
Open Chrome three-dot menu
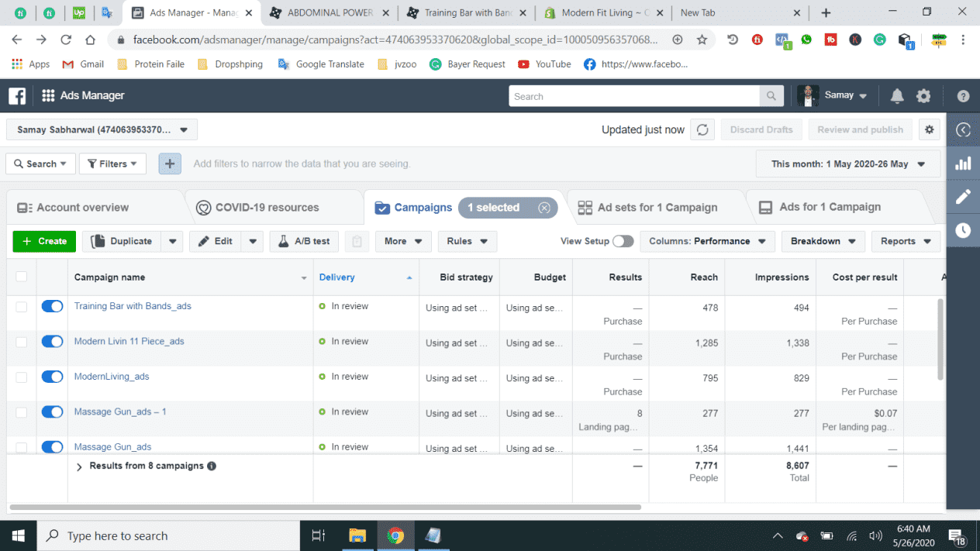coord(963,40)
